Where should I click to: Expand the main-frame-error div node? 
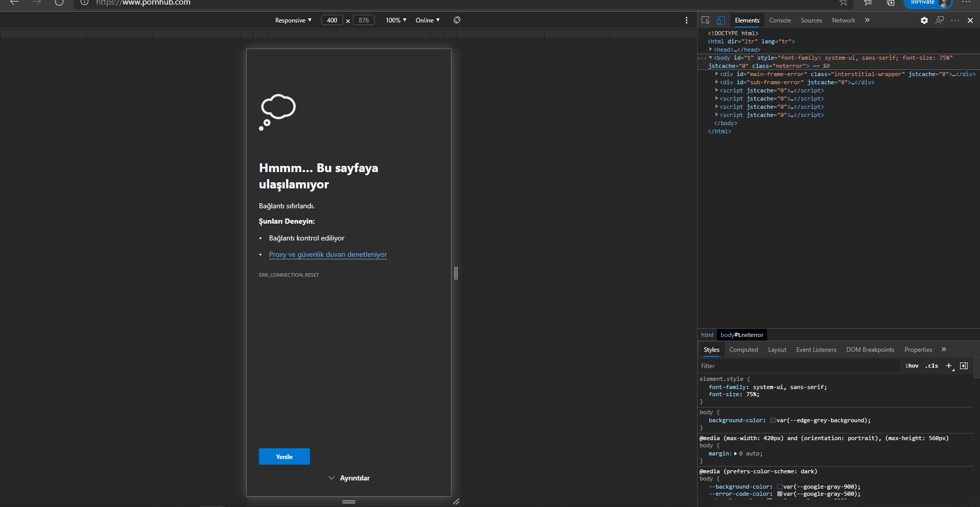tap(716, 74)
